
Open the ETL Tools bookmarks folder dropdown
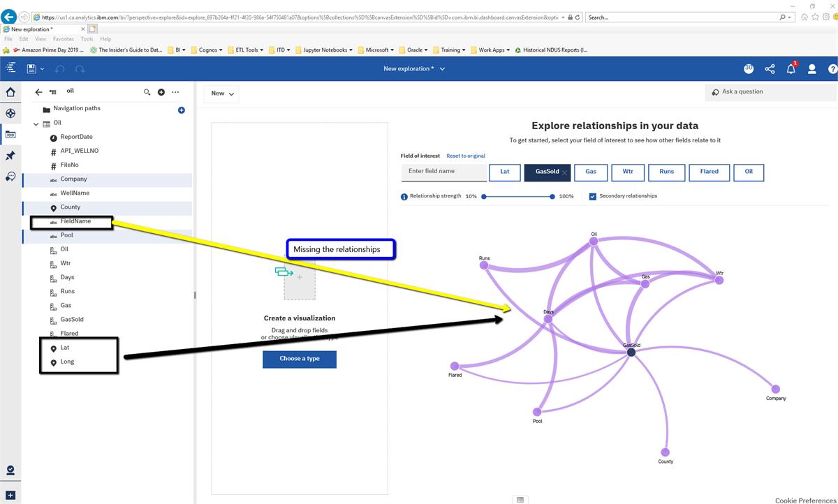point(244,50)
